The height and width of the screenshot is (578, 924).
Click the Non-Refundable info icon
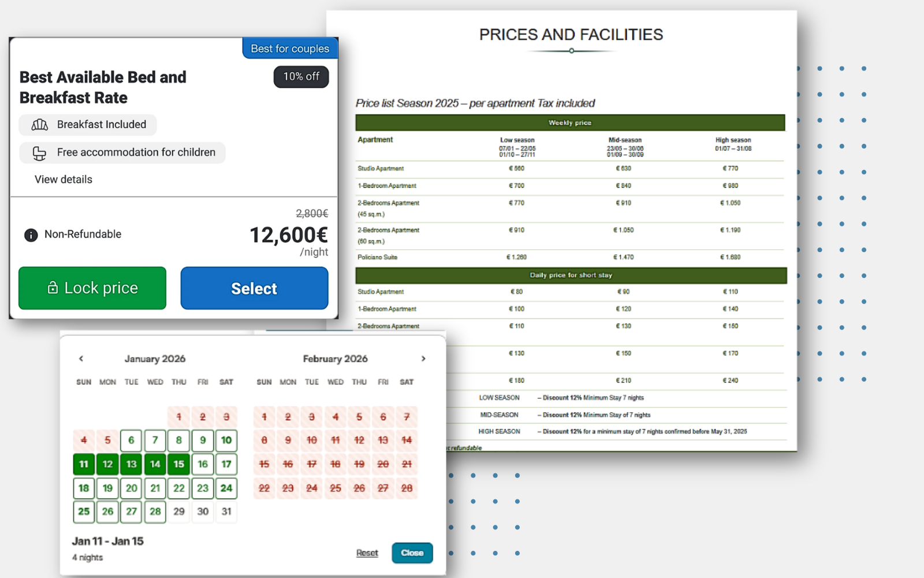[31, 235]
